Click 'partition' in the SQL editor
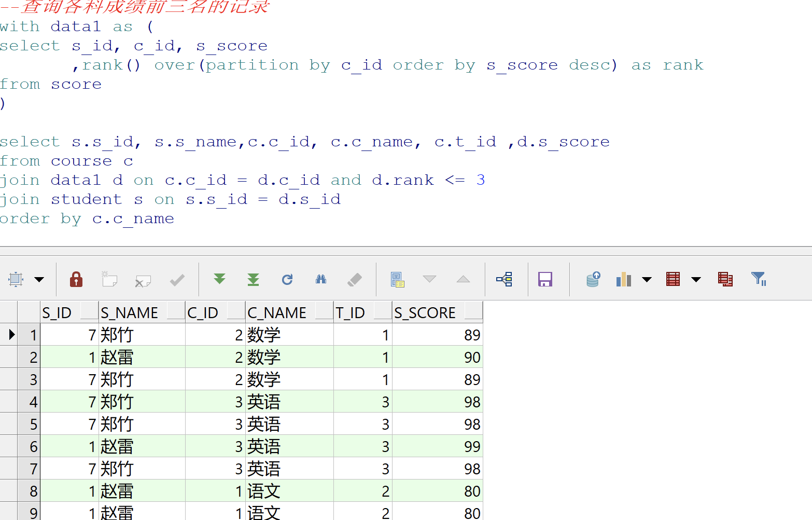 pos(253,65)
